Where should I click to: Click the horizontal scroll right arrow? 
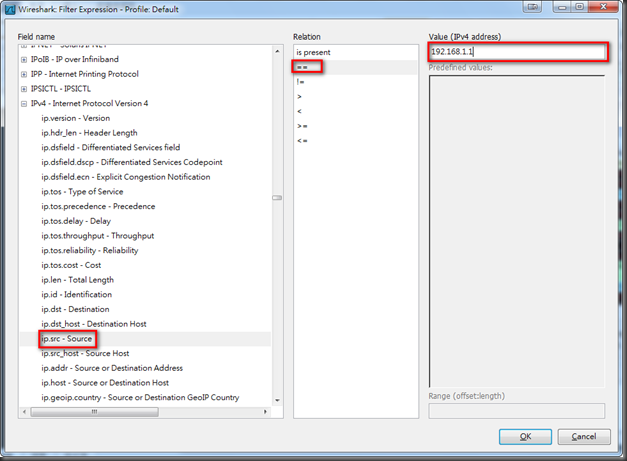(265, 412)
